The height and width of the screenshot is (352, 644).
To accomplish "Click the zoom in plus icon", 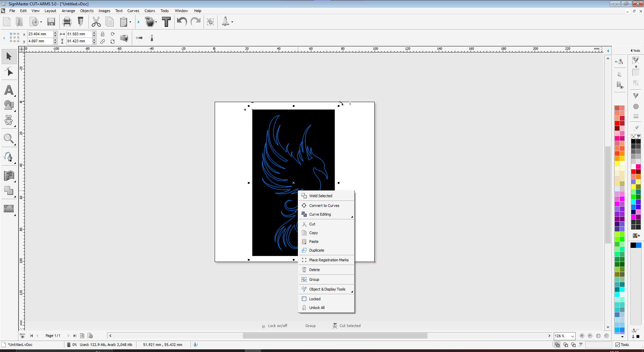I will pyautogui.click(x=582, y=336).
